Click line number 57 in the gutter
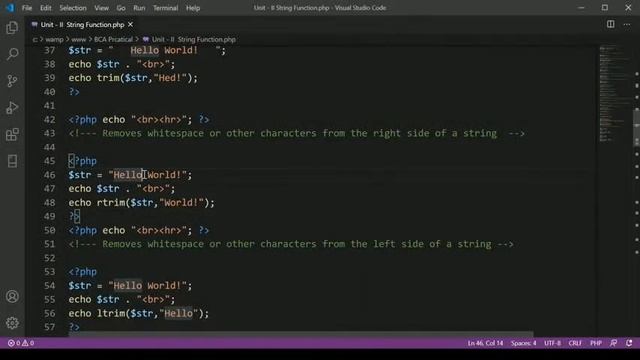 pos(49,327)
